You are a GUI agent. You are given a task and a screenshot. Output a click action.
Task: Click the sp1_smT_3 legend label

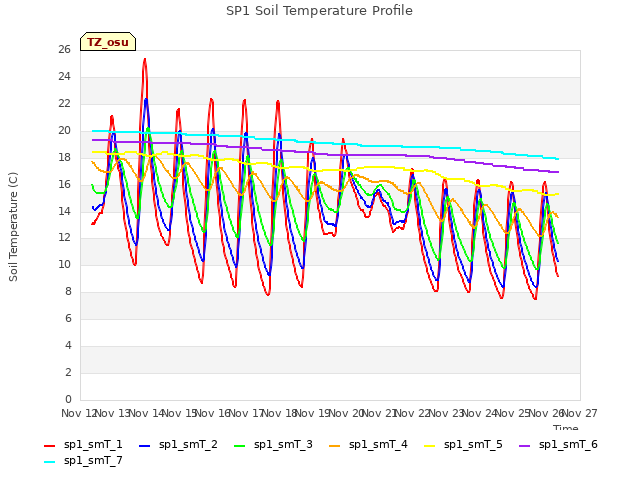[283, 444]
